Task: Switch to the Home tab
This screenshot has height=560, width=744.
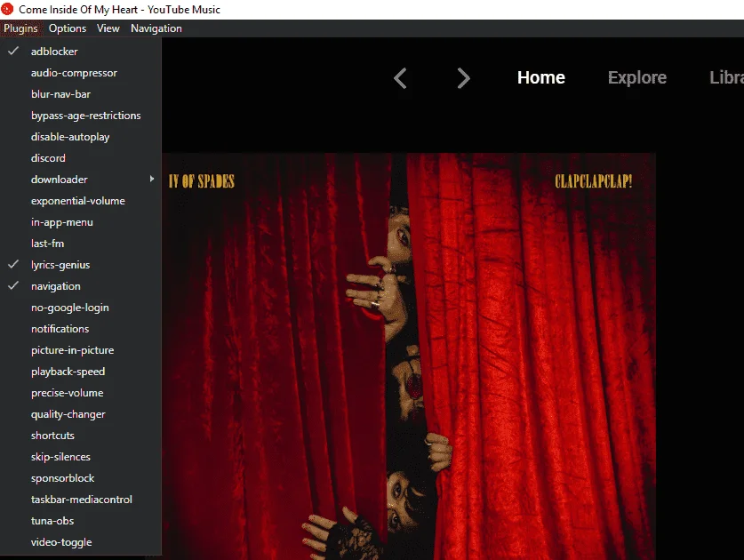Action: pos(541,77)
